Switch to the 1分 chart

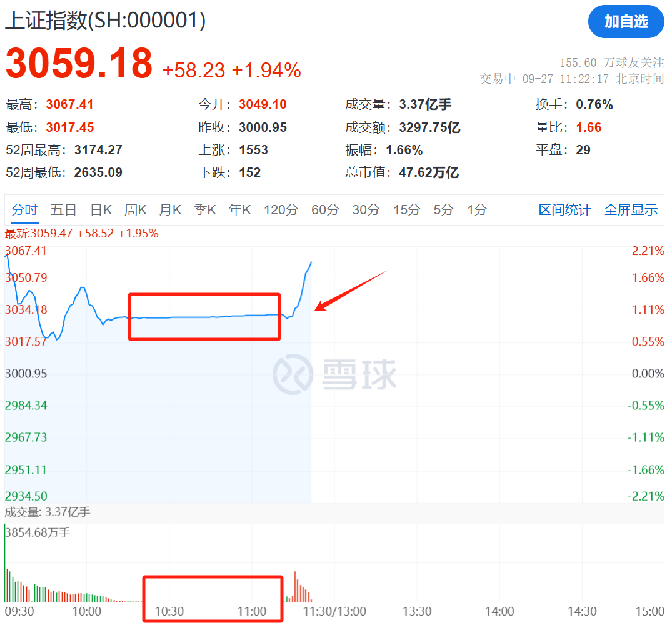(476, 210)
